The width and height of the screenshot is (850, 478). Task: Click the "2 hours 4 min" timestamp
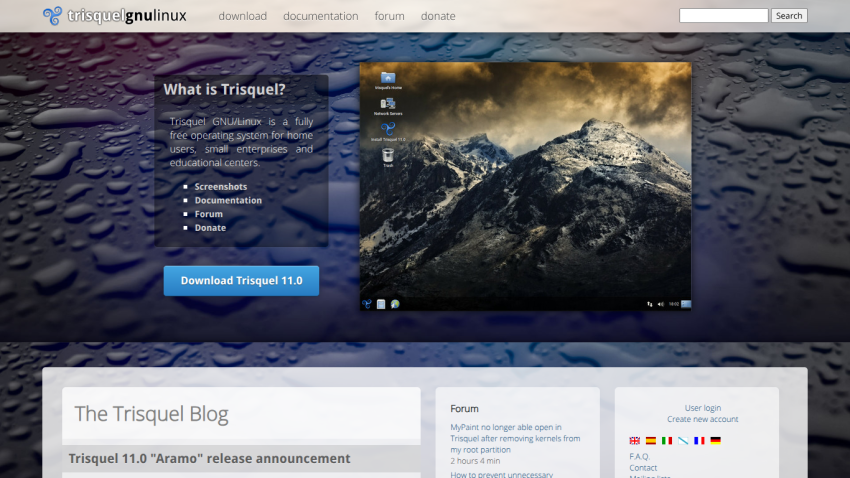475,461
